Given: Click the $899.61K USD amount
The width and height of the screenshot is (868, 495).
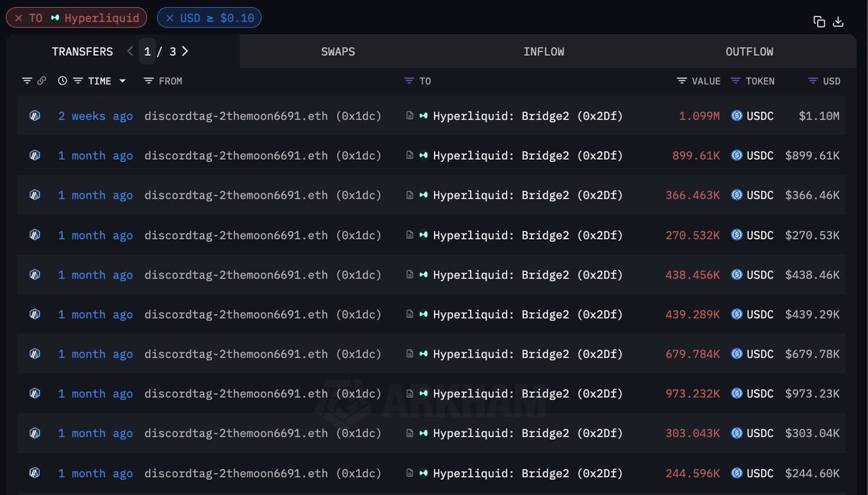Looking at the screenshot, I should coord(812,156).
